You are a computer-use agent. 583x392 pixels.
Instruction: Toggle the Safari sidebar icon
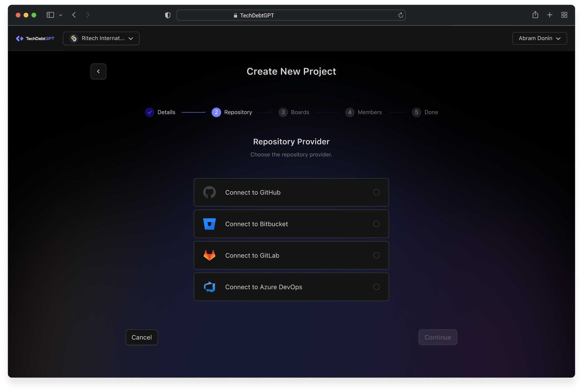tap(50, 15)
